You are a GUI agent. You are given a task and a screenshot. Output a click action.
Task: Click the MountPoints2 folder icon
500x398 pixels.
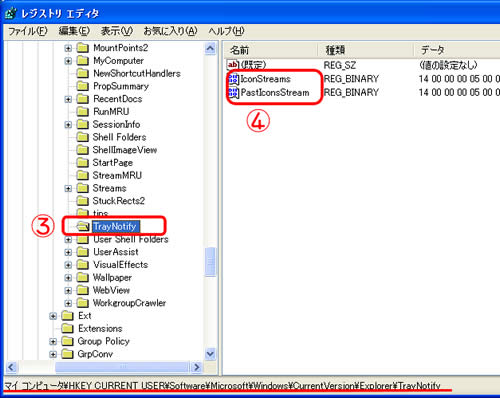(x=83, y=48)
